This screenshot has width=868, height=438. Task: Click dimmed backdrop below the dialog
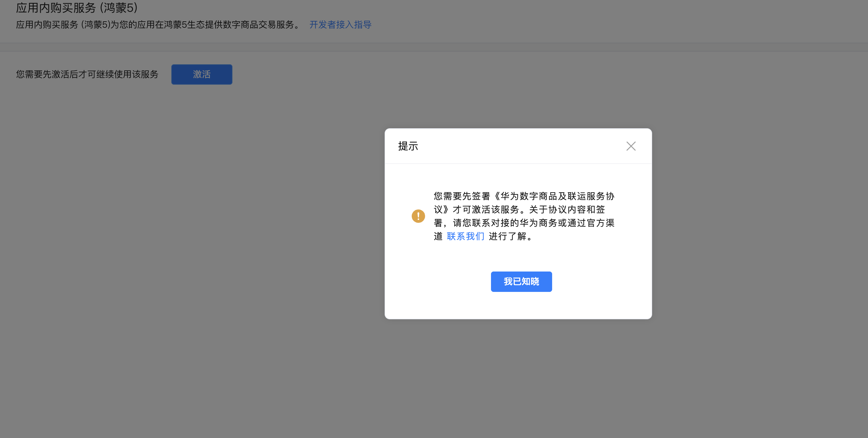(x=518, y=377)
